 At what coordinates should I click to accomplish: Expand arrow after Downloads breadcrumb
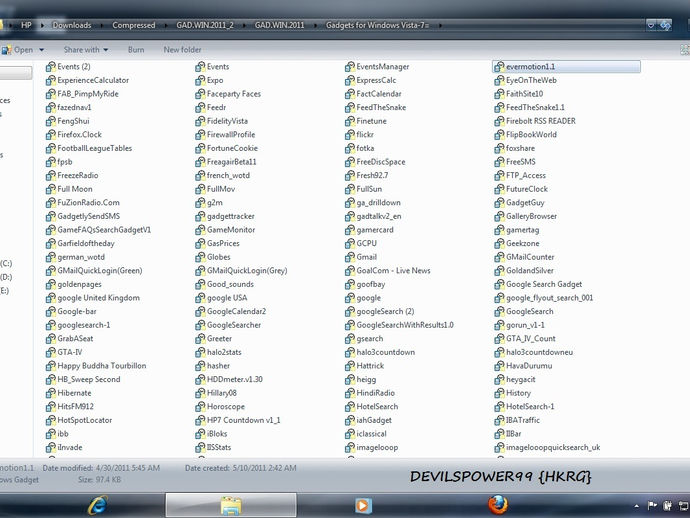pyautogui.click(x=102, y=25)
